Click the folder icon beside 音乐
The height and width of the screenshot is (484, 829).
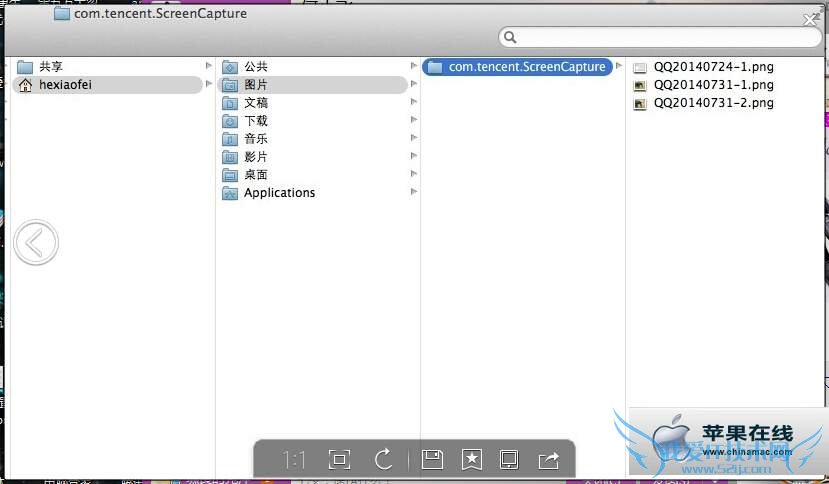tap(230, 139)
